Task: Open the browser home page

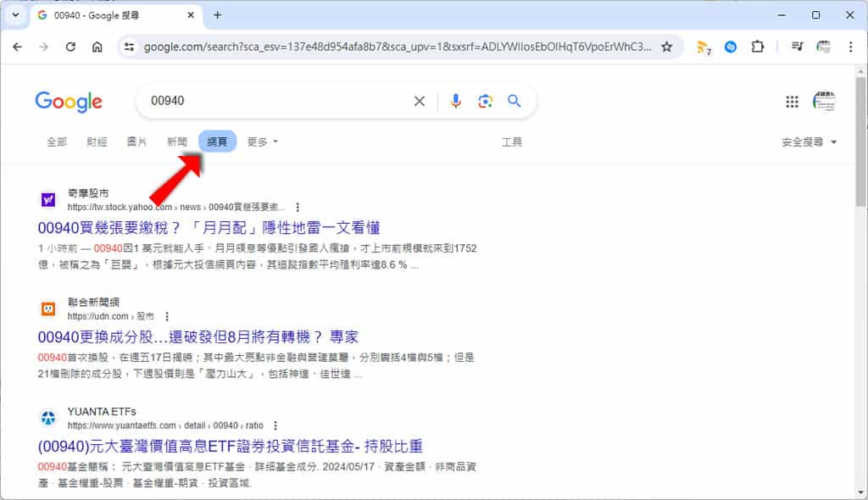Action: [x=97, y=47]
